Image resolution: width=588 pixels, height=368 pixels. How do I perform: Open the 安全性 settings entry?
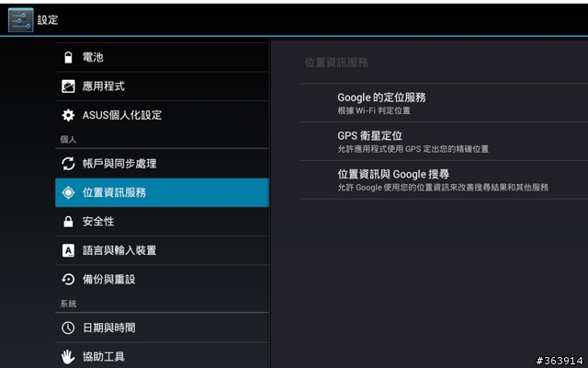162,222
